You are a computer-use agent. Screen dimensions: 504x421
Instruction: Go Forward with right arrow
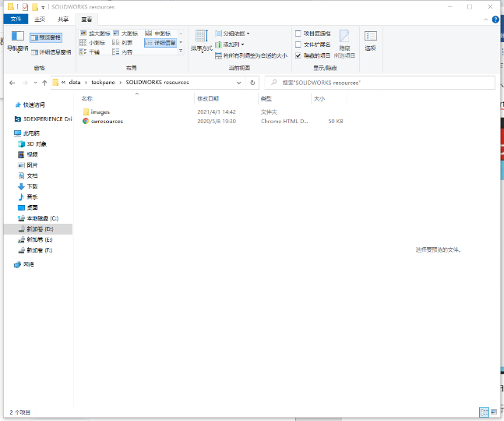25,83
